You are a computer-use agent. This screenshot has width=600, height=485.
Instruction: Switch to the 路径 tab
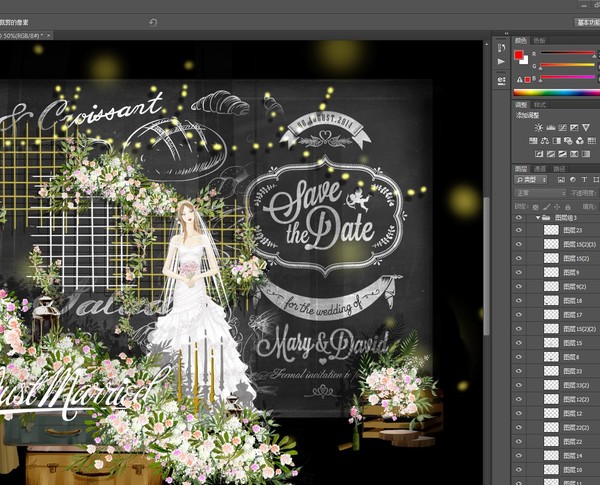tap(559, 169)
